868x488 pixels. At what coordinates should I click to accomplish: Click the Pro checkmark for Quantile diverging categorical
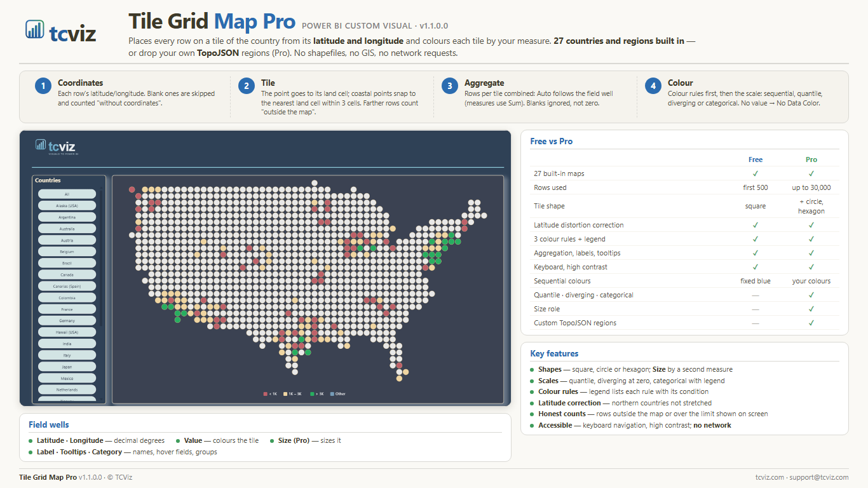click(x=811, y=295)
